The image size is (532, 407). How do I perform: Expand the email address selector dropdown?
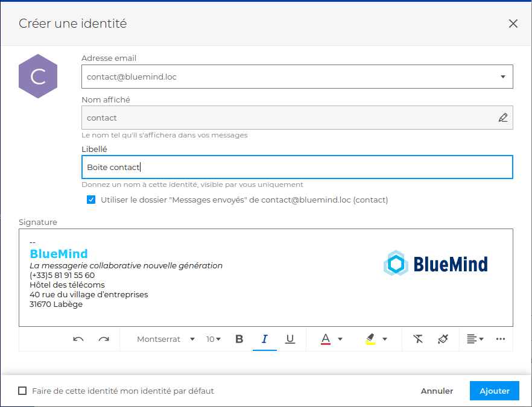[x=502, y=77]
